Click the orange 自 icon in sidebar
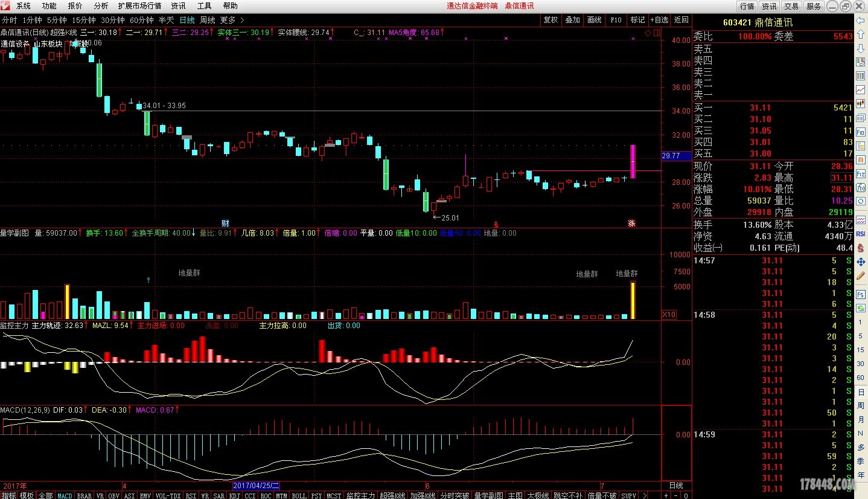This screenshot has height=499, width=868. 861,159
